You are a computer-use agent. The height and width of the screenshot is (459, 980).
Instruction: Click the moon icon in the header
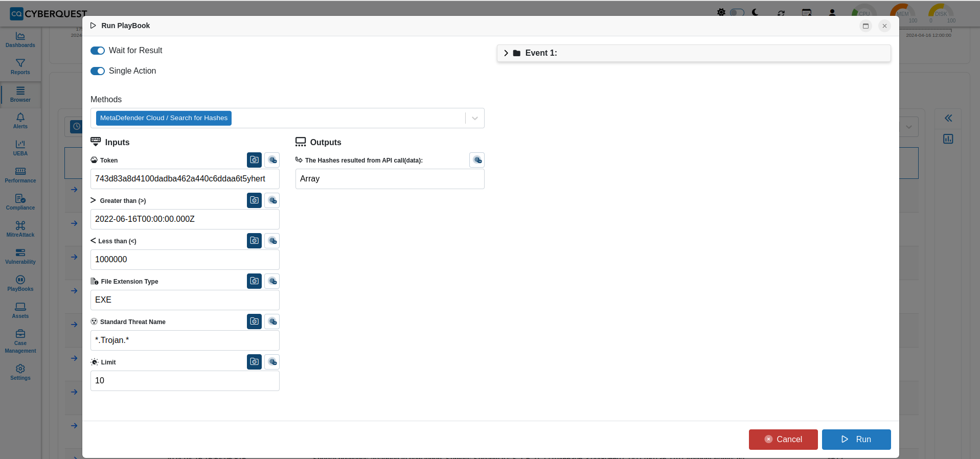point(756,12)
